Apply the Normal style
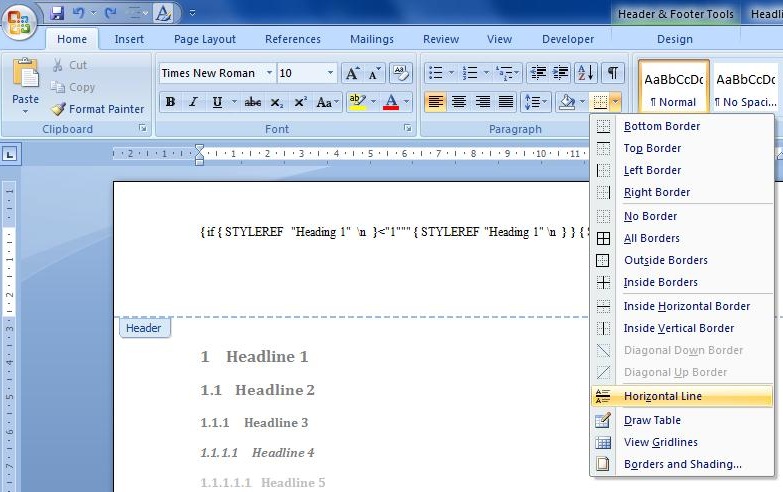Image resolution: width=783 pixels, height=492 pixels. coord(673,88)
